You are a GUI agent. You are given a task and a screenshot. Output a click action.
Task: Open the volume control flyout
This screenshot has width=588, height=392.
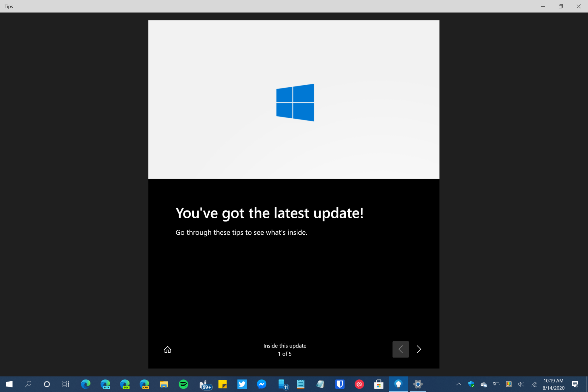tap(521, 384)
